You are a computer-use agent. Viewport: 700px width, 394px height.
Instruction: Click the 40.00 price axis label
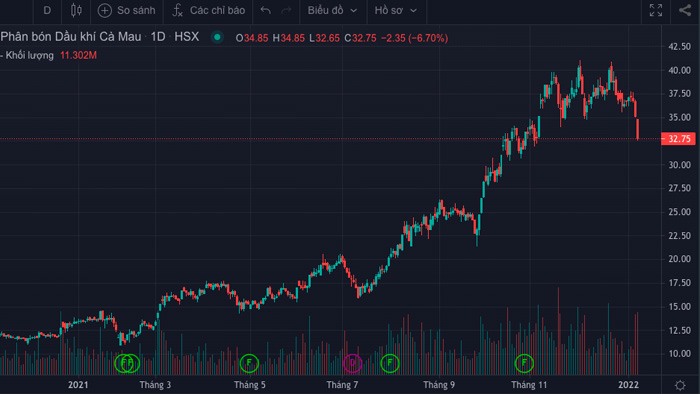[x=679, y=70]
